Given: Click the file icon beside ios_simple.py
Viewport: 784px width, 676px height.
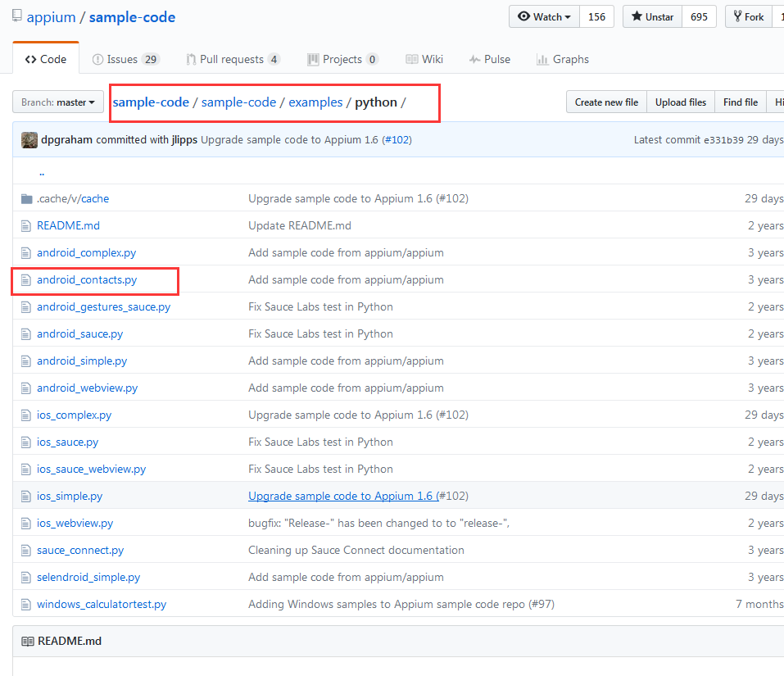Looking at the screenshot, I should coord(26,496).
